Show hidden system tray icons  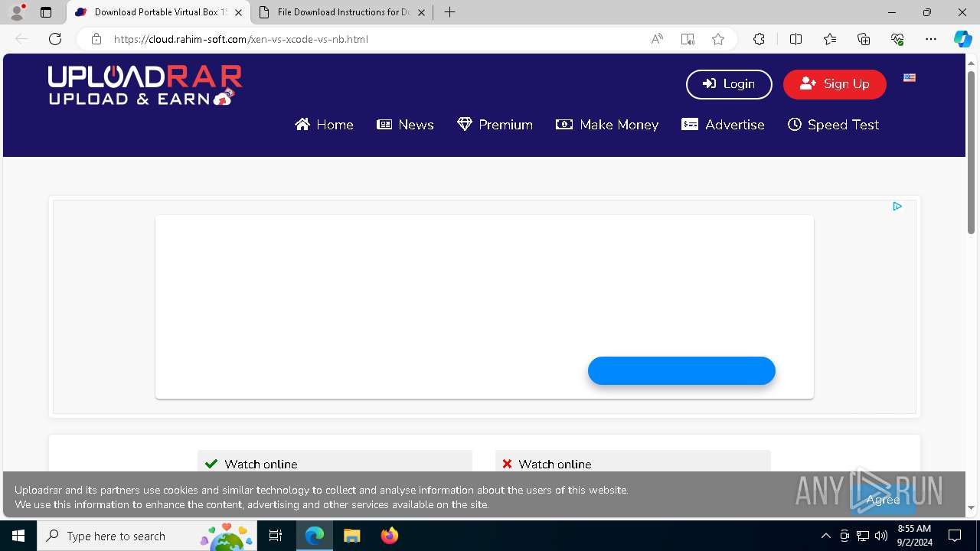pyautogui.click(x=825, y=536)
